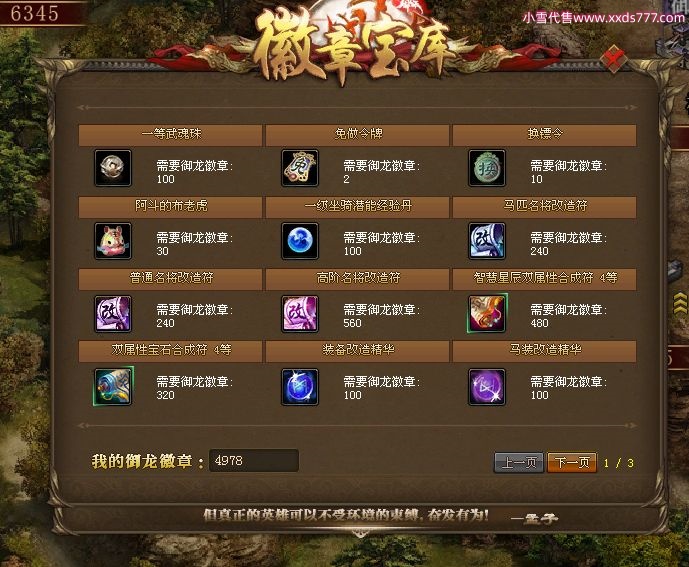This screenshot has height=567, width=689.
Task: Choose the green 换镖令 medallion icon
Action: click(x=487, y=168)
